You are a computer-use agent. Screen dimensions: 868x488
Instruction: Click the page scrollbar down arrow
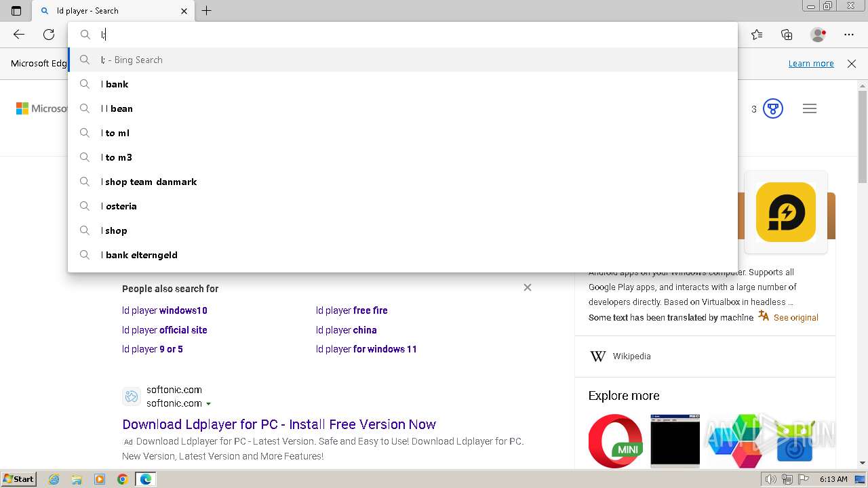863,463
